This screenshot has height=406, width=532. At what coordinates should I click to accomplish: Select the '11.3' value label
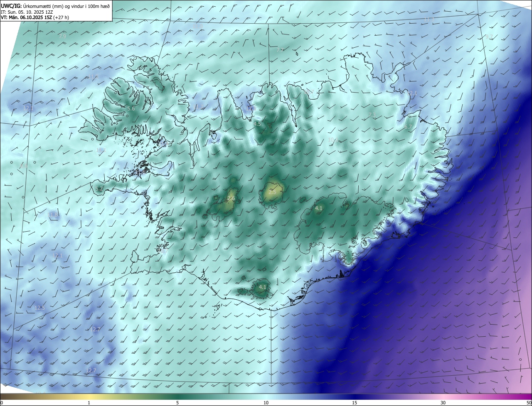[x=429, y=19]
